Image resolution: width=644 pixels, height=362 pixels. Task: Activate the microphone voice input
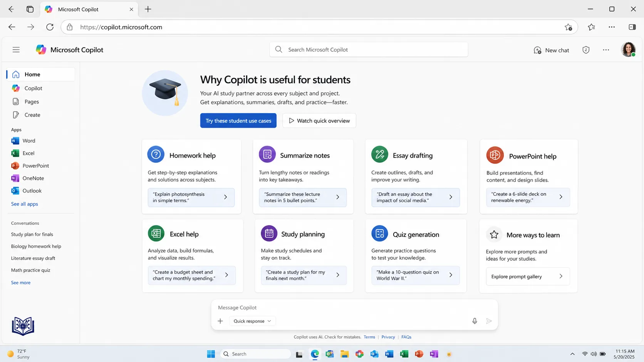(x=475, y=321)
